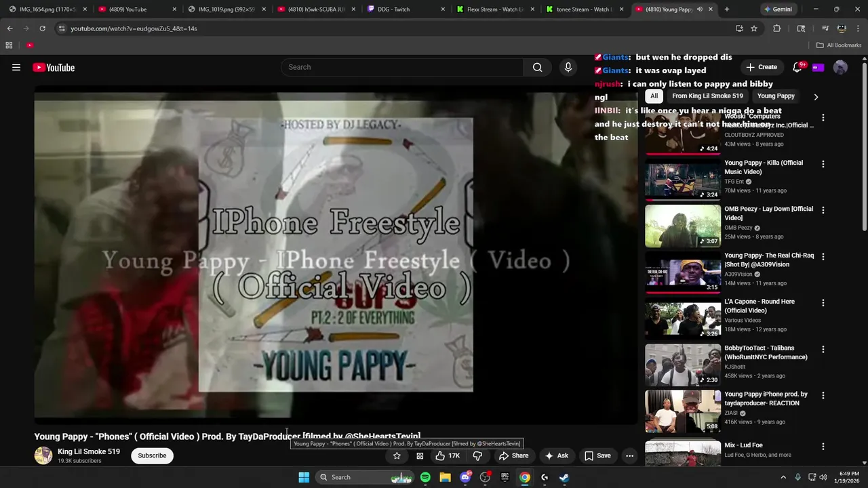The height and width of the screenshot is (488, 868).
Task: Reload the page in Chrome
Action: [42, 28]
